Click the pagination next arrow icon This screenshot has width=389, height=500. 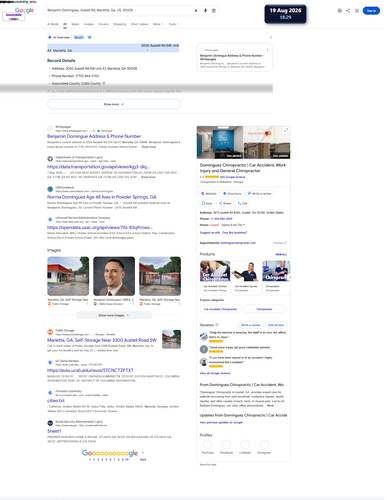(143, 453)
